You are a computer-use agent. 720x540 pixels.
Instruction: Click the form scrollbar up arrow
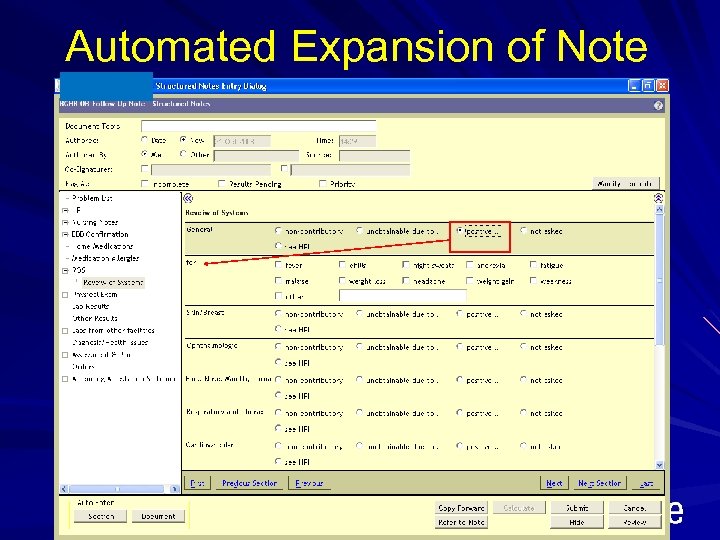659,209
